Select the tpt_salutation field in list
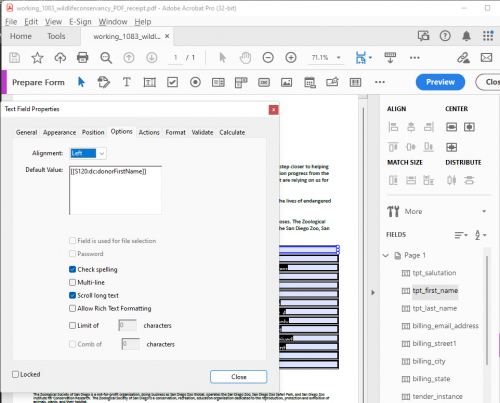This screenshot has width=500, height=403. 434,273
